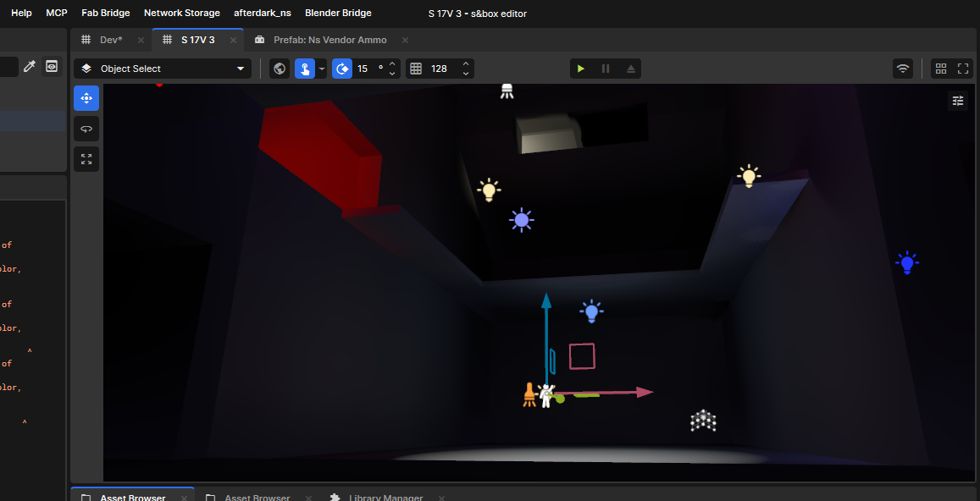The width and height of the screenshot is (980, 501).
Task: Switch to the S 17V 3 scene tab
Action: [x=197, y=40]
